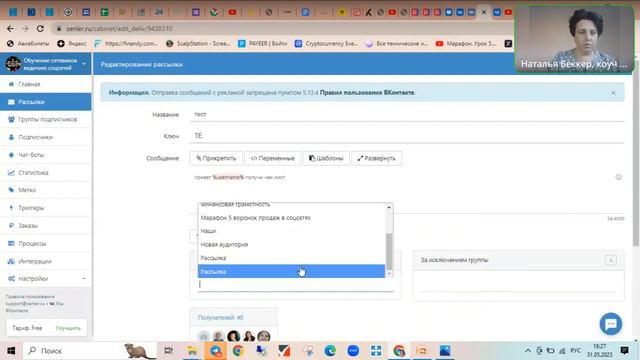Screen dimensions: 640x360
Task: Expand the Настройки submenu chevron
Action: pyautogui.click(x=84, y=278)
